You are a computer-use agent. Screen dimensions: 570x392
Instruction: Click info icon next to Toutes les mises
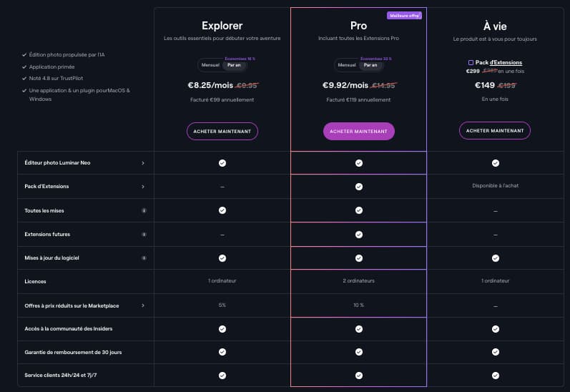pos(144,210)
